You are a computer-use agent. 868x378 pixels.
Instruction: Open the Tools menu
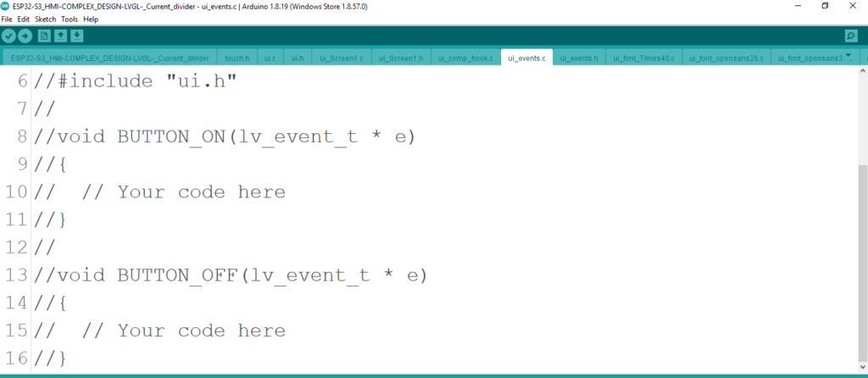(69, 19)
